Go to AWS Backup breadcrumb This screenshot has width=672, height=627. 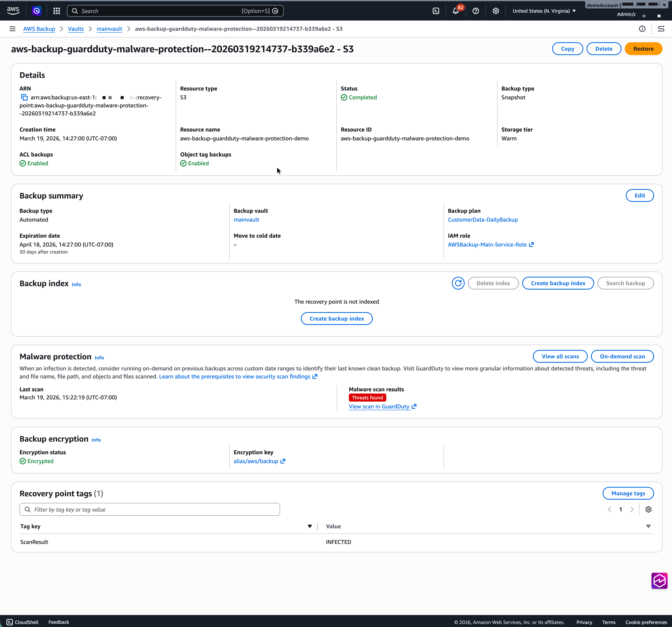39,29
